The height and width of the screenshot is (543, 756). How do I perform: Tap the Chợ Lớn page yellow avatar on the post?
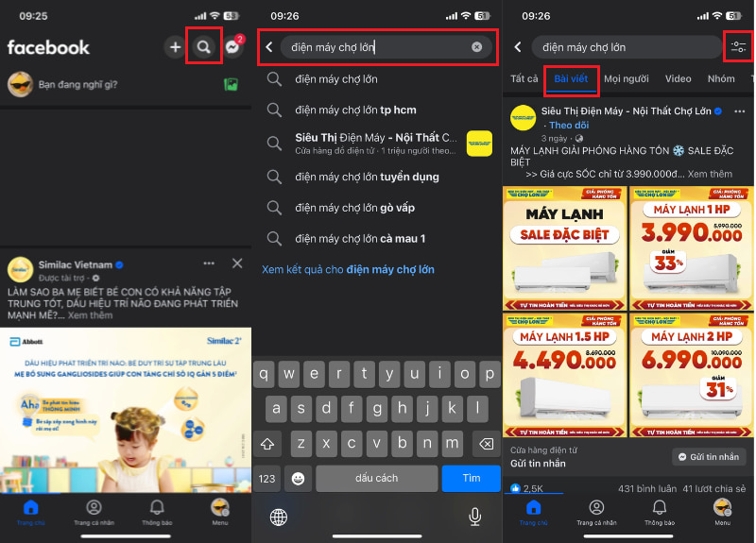coord(523,118)
